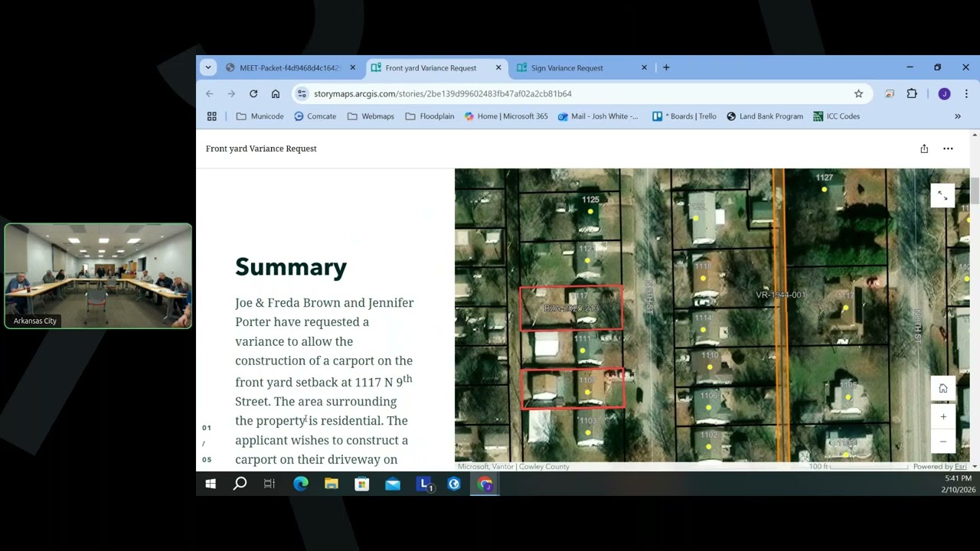Expand the map to full screen
The width and height of the screenshot is (980, 551).
[x=942, y=196]
